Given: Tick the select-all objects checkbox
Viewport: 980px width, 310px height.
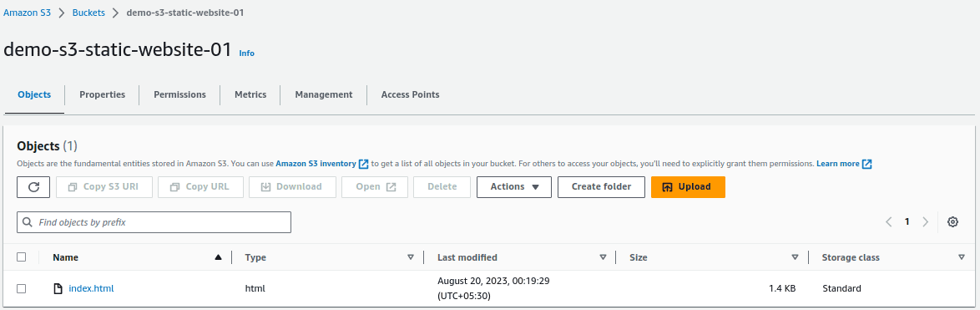Looking at the screenshot, I should tap(21, 257).
